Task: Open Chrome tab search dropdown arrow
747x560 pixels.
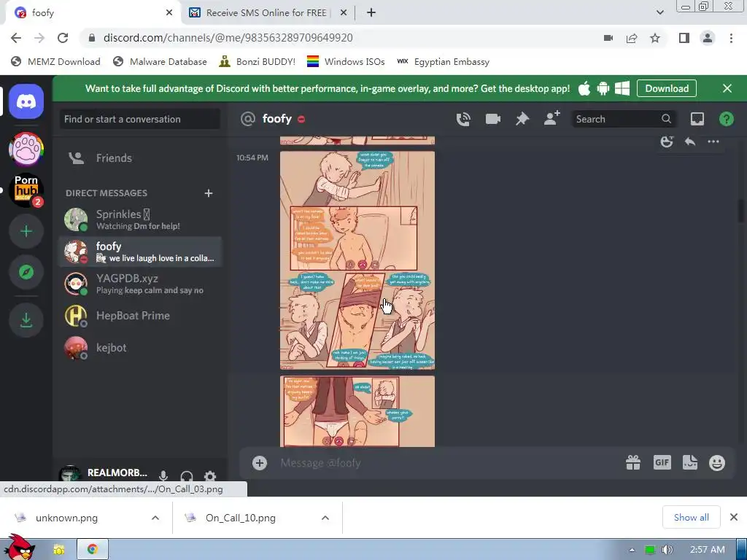Action: [x=660, y=12]
